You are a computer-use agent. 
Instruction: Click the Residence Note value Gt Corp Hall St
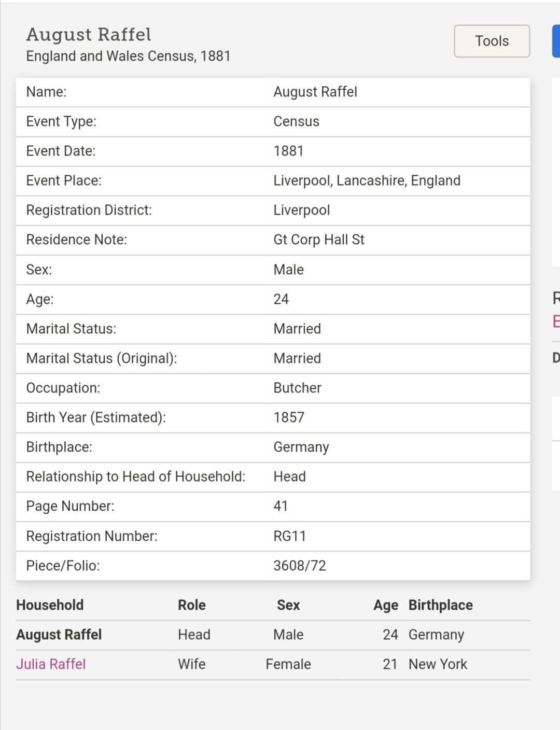coord(319,240)
